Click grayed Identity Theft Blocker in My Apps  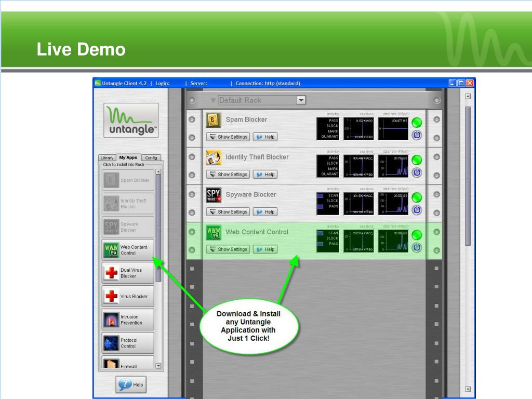[x=128, y=204]
